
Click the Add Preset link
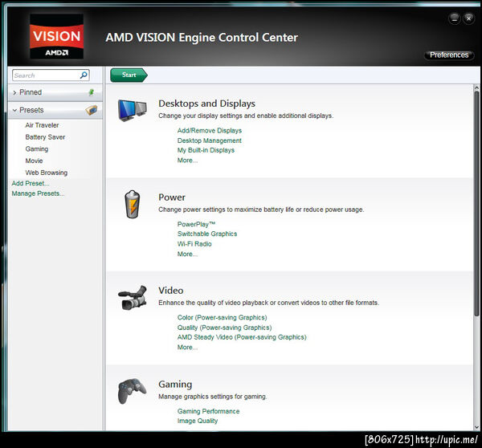[31, 183]
